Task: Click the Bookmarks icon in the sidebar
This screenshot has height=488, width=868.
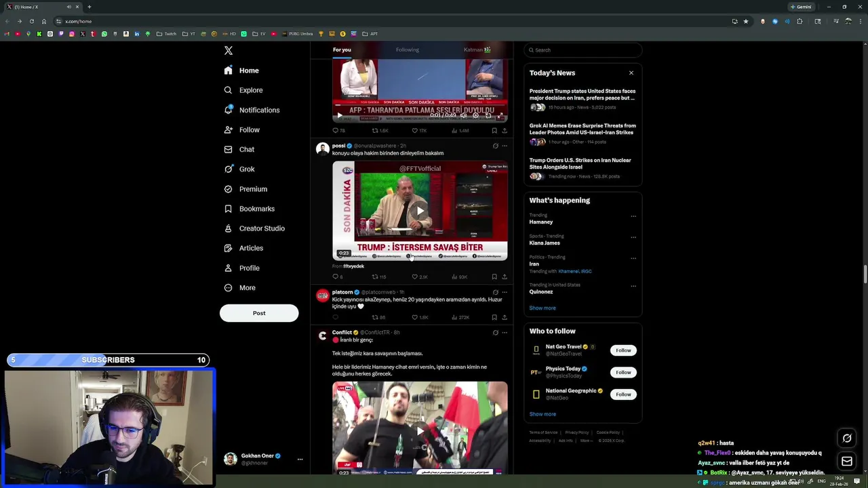Action: [x=228, y=209]
